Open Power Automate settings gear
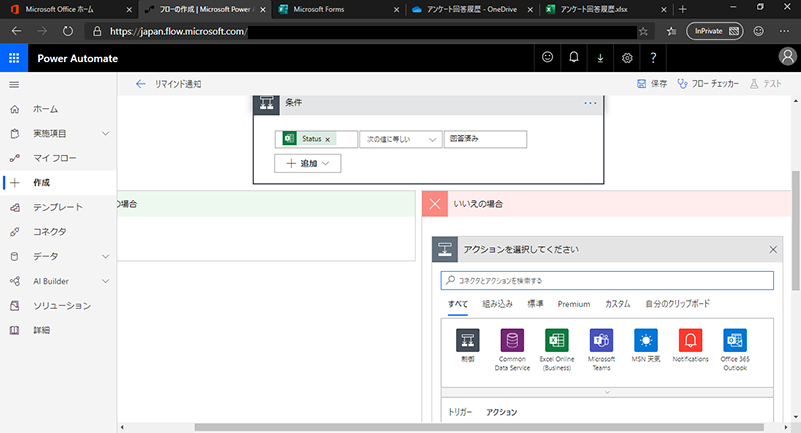 point(627,58)
